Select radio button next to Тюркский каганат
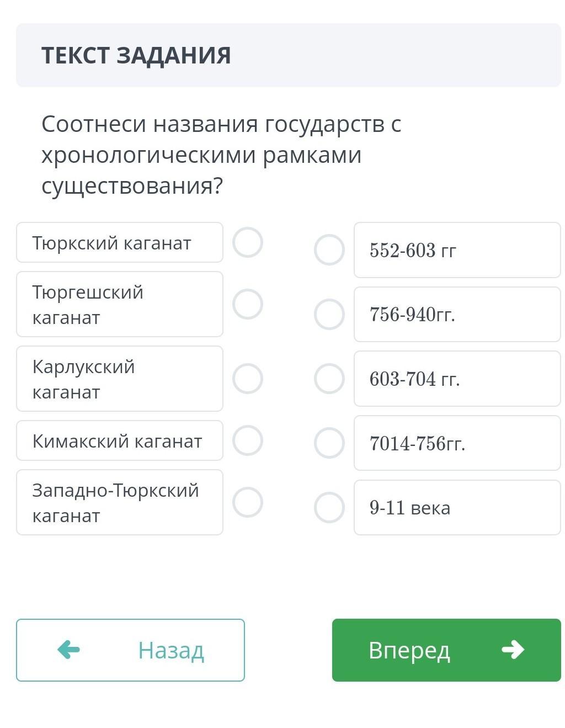 [x=247, y=242]
